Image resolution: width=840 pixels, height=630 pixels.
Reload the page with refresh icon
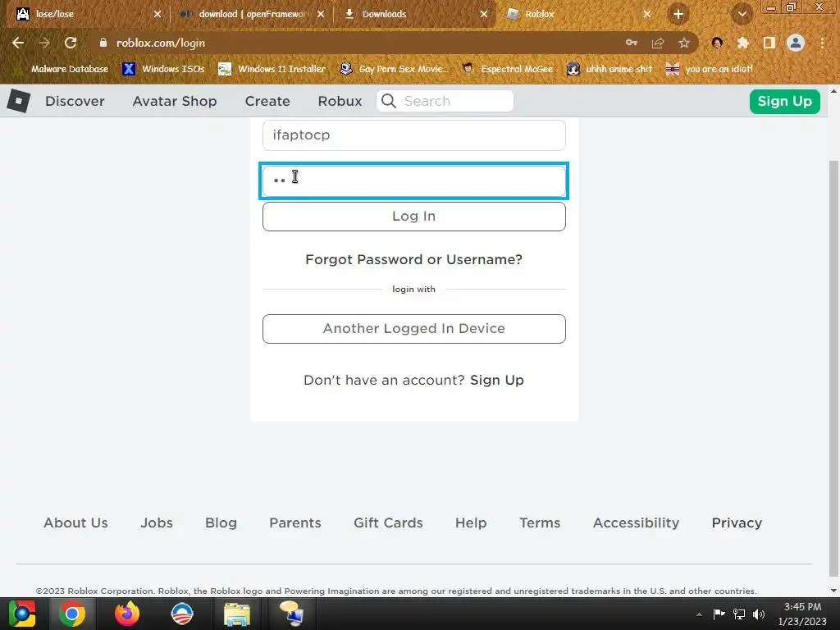[71, 43]
